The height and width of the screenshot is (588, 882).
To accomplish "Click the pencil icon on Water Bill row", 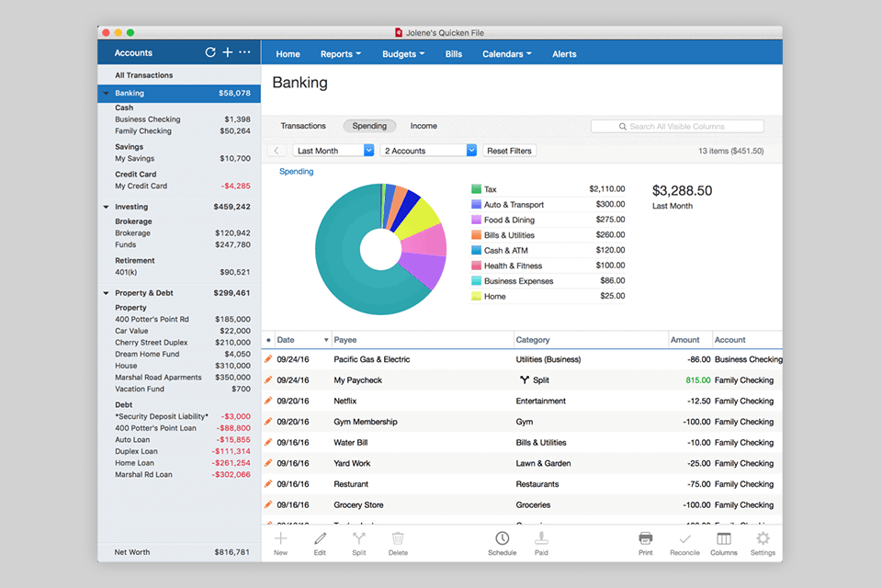I will [268, 442].
